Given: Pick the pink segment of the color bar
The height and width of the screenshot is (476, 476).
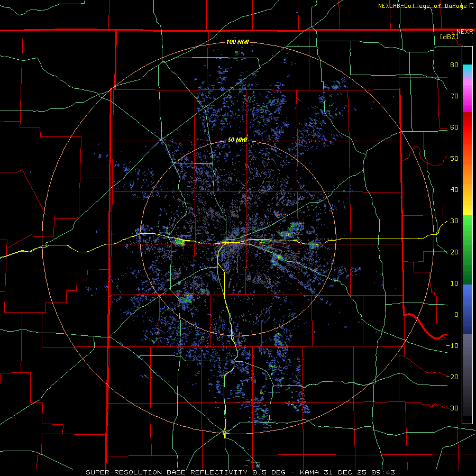Looking at the screenshot, I should (467, 95).
